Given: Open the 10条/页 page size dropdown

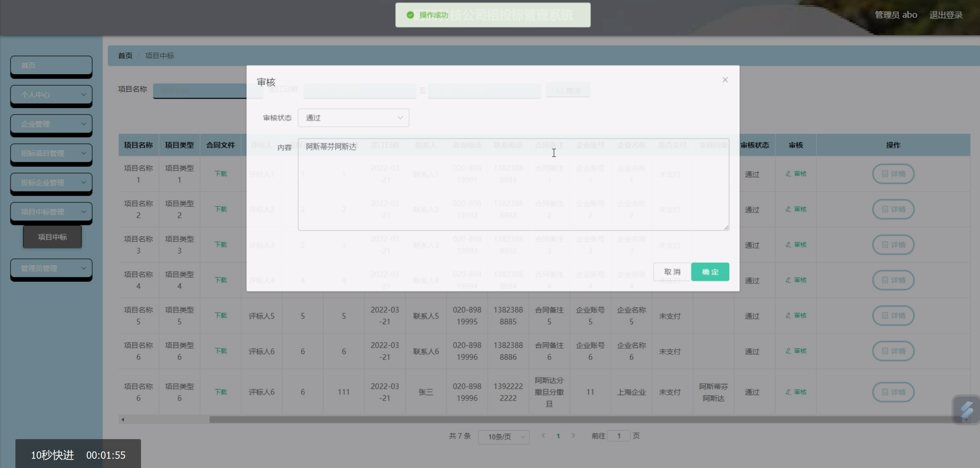Looking at the screenshot, I should point(503,436).
